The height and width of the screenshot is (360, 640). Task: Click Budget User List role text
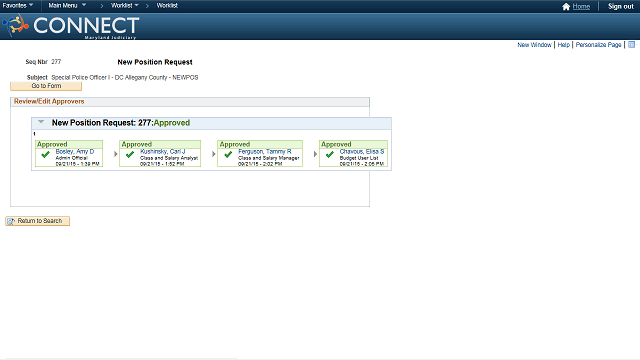click(359, 158)
